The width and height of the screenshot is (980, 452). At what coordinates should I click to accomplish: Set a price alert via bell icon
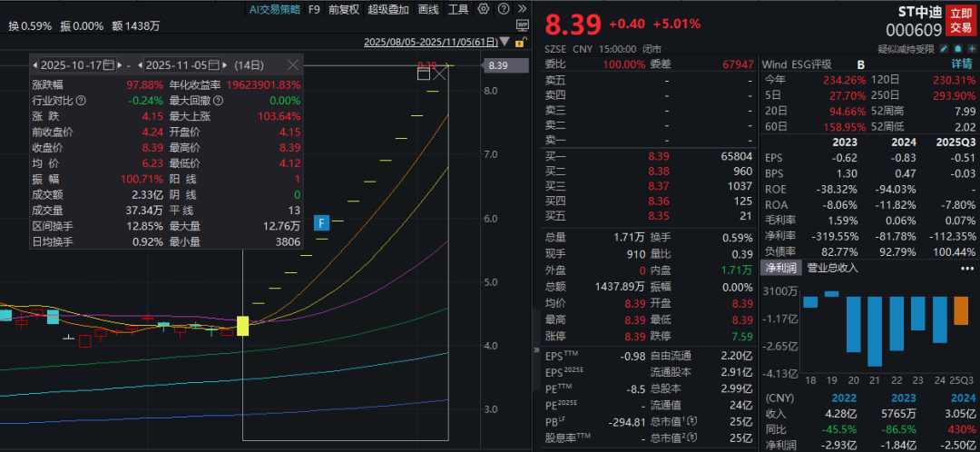coord(958,48)
